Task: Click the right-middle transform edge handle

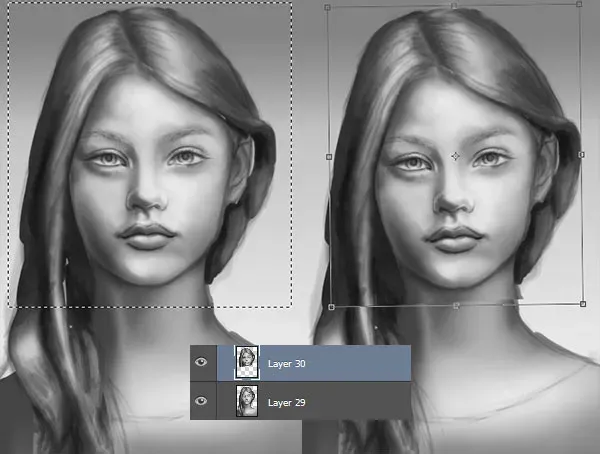Action: click(581, 155)
